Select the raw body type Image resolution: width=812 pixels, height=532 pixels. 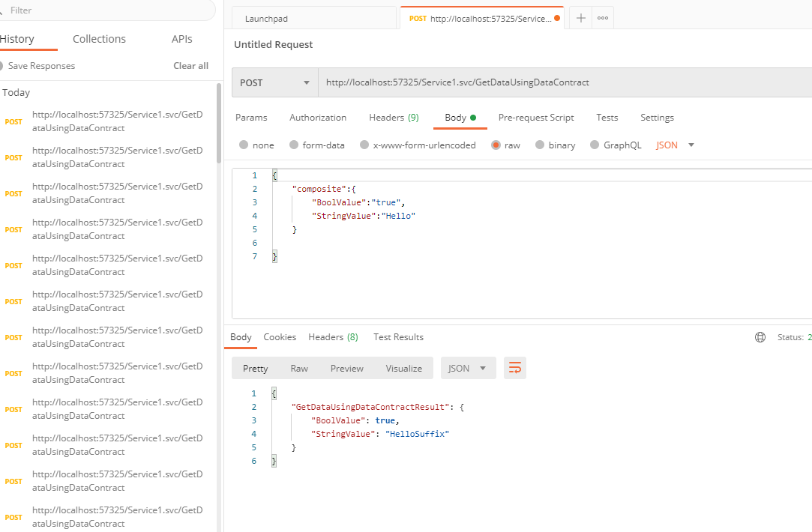496,145
